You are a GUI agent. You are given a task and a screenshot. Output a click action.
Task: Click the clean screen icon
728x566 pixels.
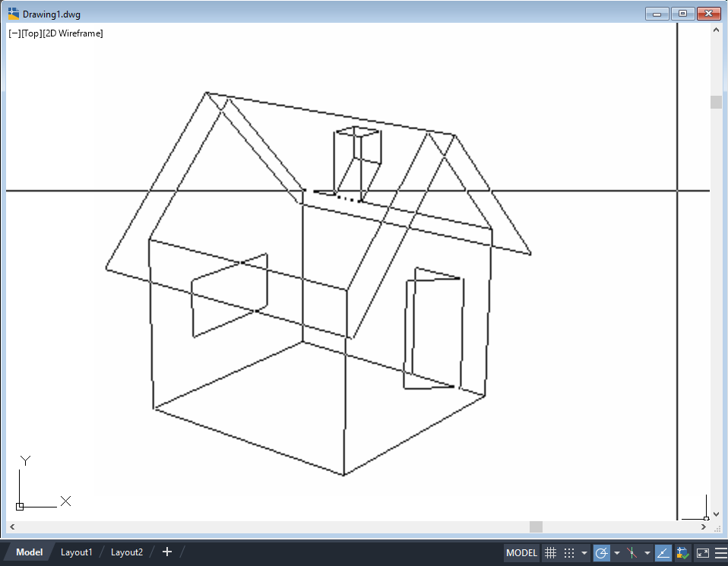703,552
